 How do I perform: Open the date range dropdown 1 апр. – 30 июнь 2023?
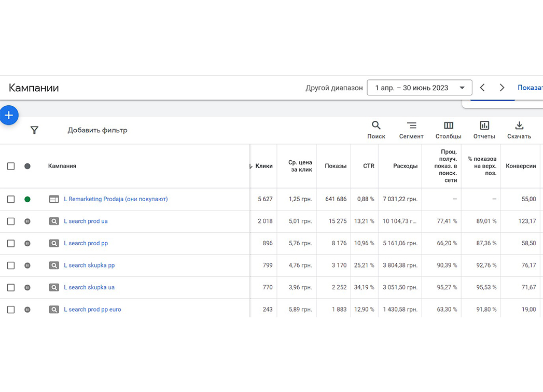[x=420, y=88]
